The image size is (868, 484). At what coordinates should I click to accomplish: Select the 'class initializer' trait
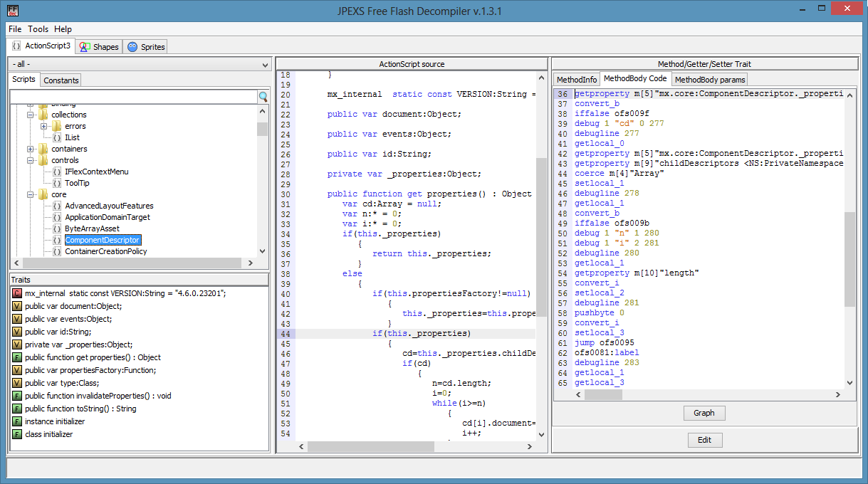coord(49,434)
